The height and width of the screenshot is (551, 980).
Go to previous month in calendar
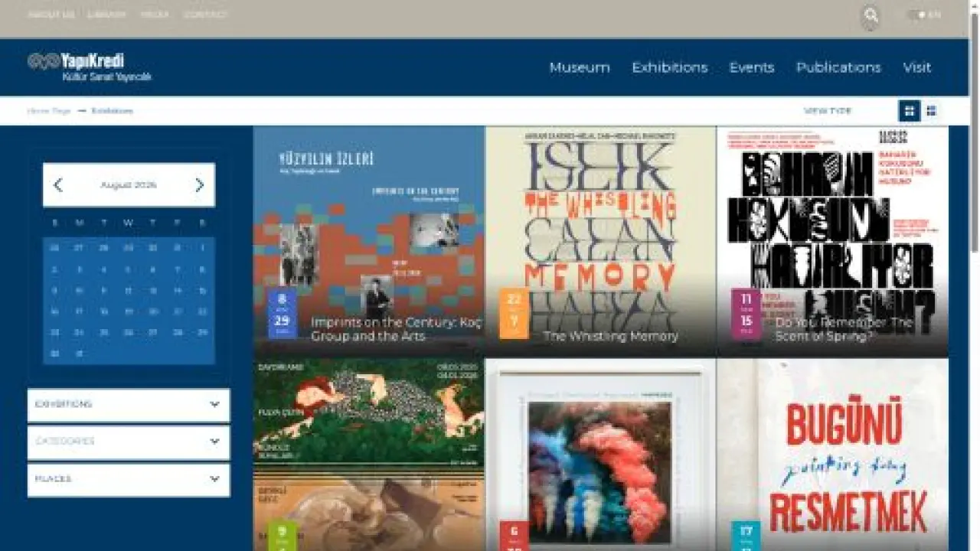tap(57, 184)
